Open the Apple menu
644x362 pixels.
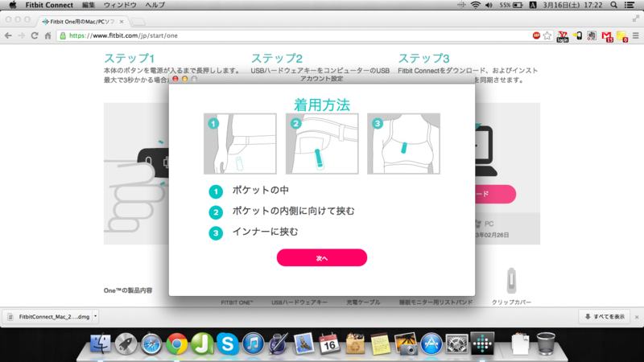click(13, 5)
